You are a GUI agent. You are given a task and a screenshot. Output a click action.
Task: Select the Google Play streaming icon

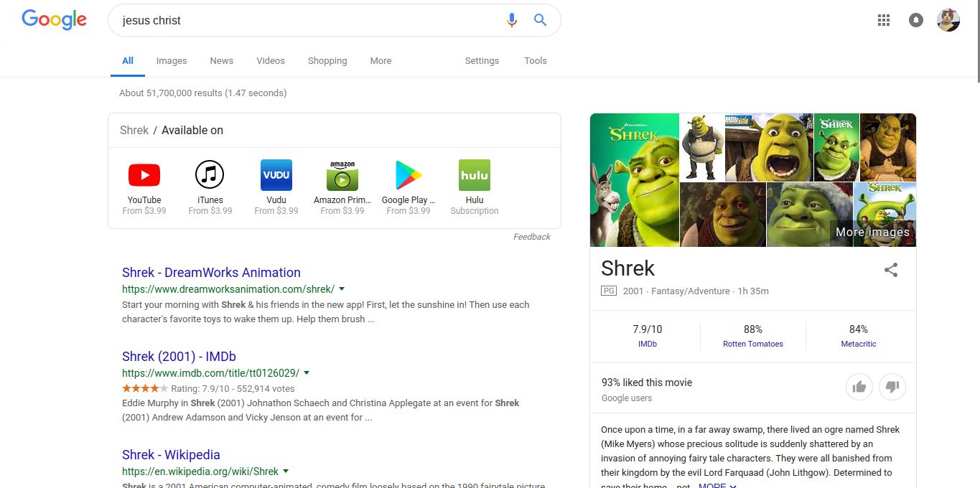pyautogui.click(x=408, y=174)
